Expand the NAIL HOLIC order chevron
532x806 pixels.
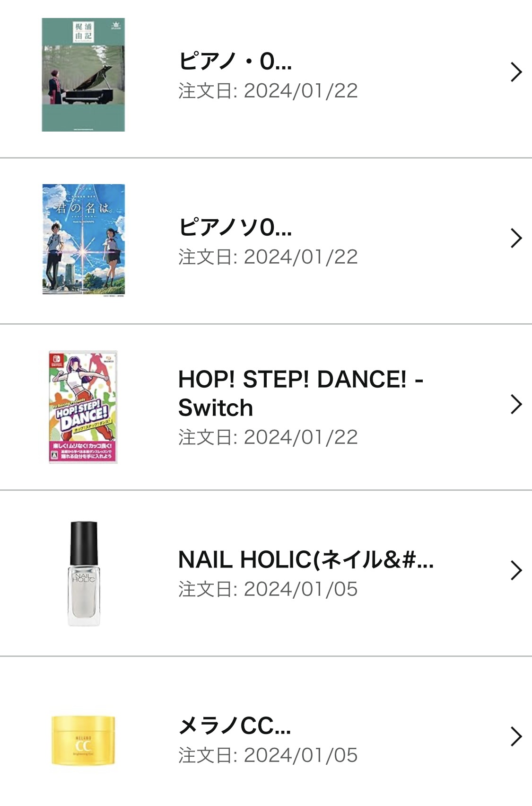pyautogui.click(x=516, y=570)
